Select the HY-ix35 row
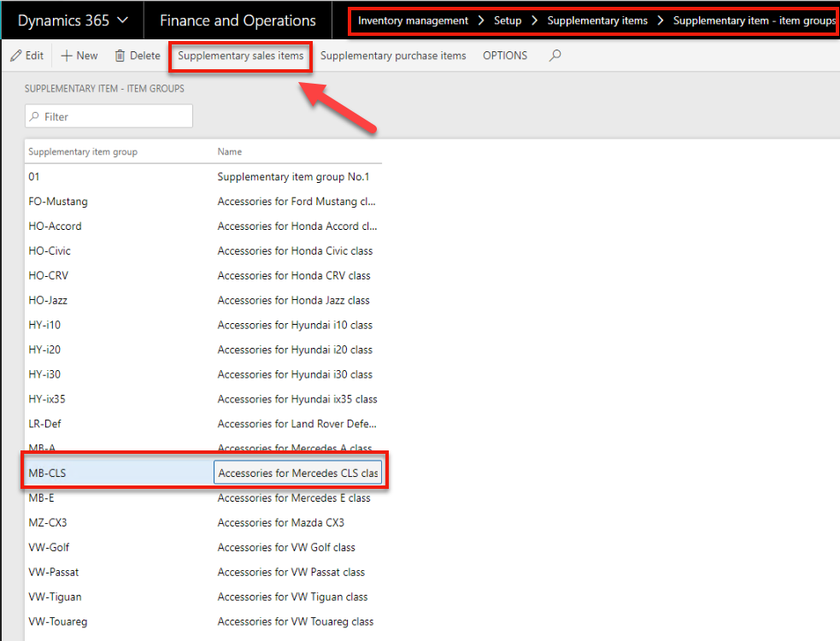The height and width of the screenshot is (641, 840). click(203, 399)
